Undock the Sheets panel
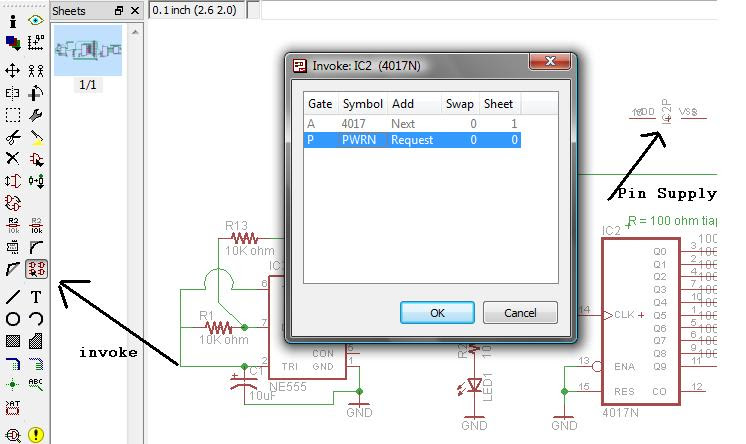This screenshot has width=746, height=444. tap(119, 10)
